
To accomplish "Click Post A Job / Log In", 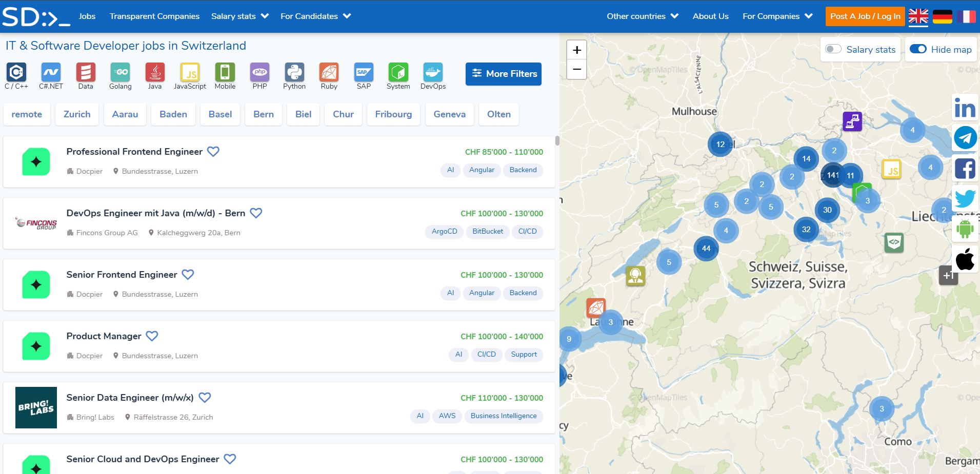I will (865, 16).
